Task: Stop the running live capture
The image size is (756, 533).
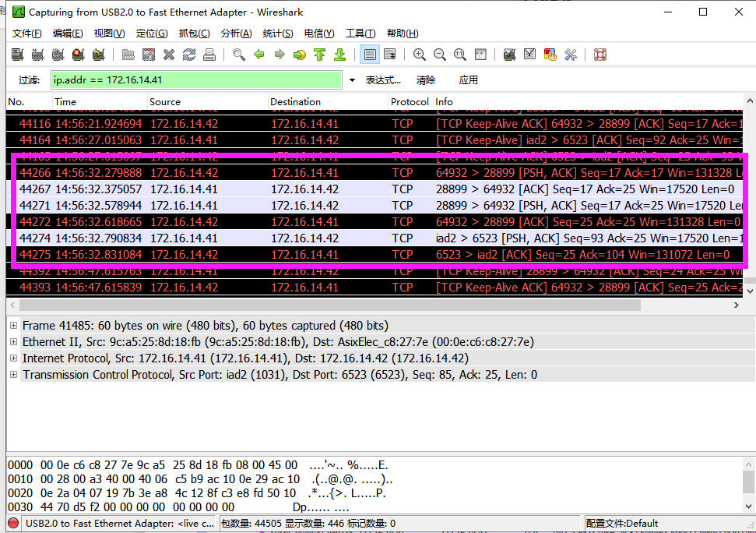Action: click(79, 55)
